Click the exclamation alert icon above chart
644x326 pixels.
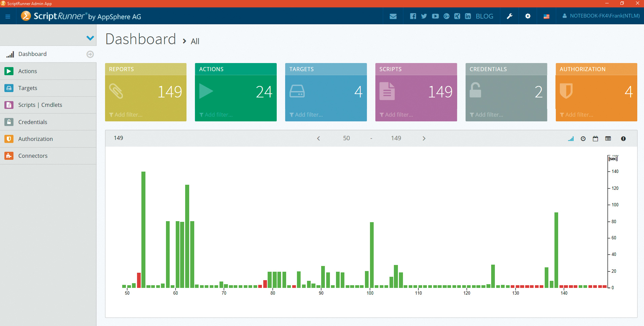[x=623, y=139]
